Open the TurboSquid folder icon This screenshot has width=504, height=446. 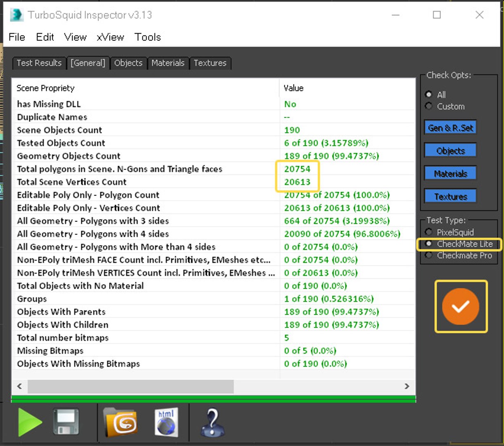(120, 422)
